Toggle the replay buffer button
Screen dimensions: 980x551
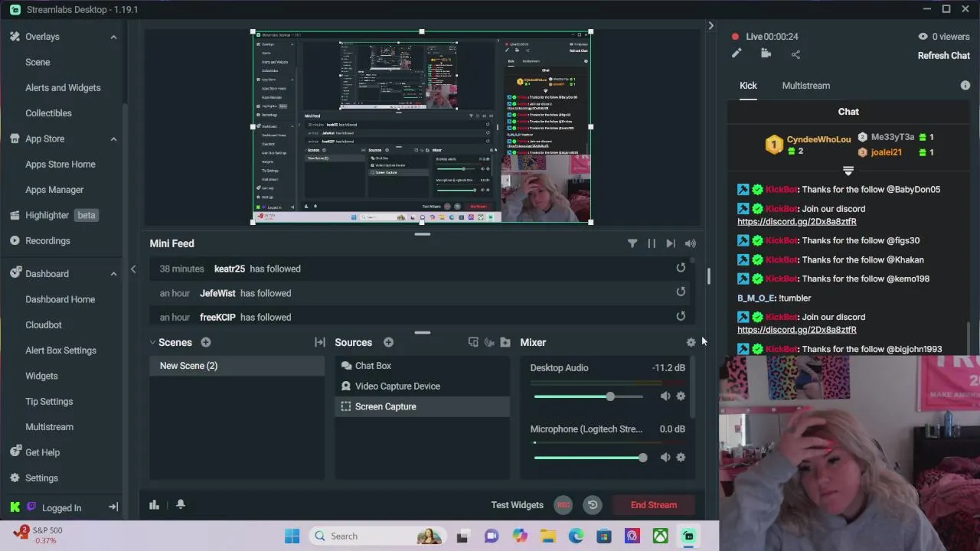point(593,505)
